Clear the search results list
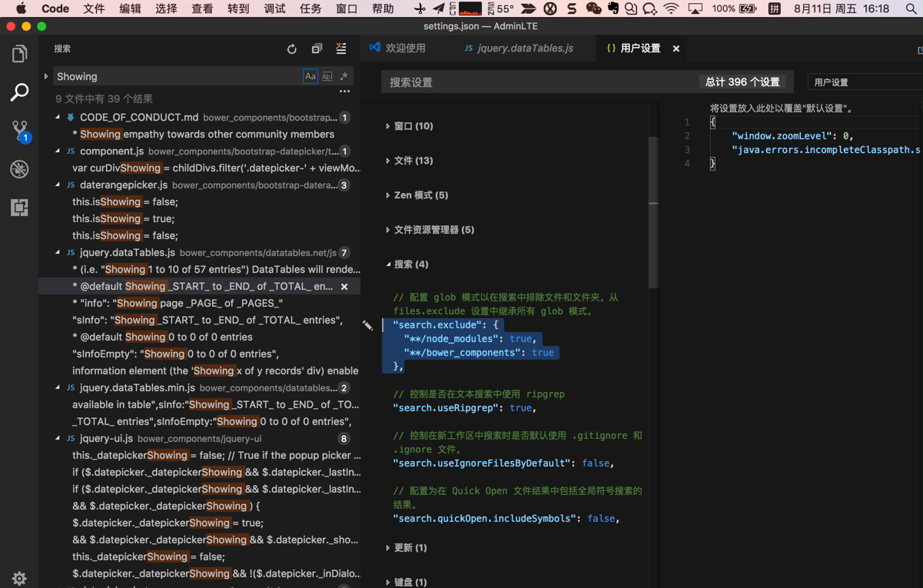Screen dimensions: 923x588 tap(341, 49)
